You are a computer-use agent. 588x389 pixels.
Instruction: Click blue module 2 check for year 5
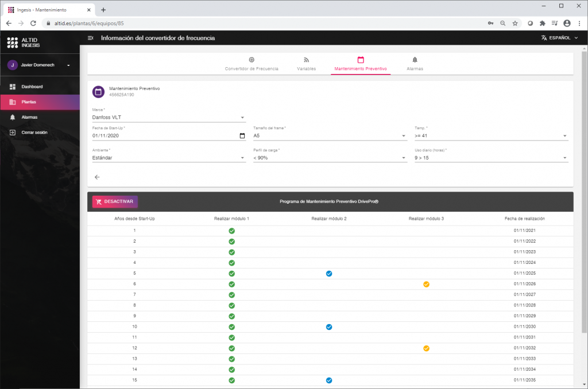pos(329,274)
